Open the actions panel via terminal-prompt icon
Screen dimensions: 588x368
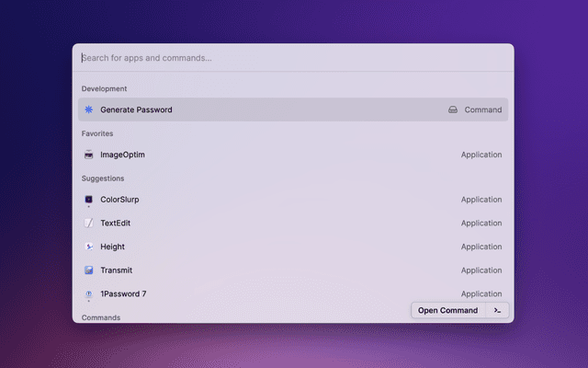[497, 310]
